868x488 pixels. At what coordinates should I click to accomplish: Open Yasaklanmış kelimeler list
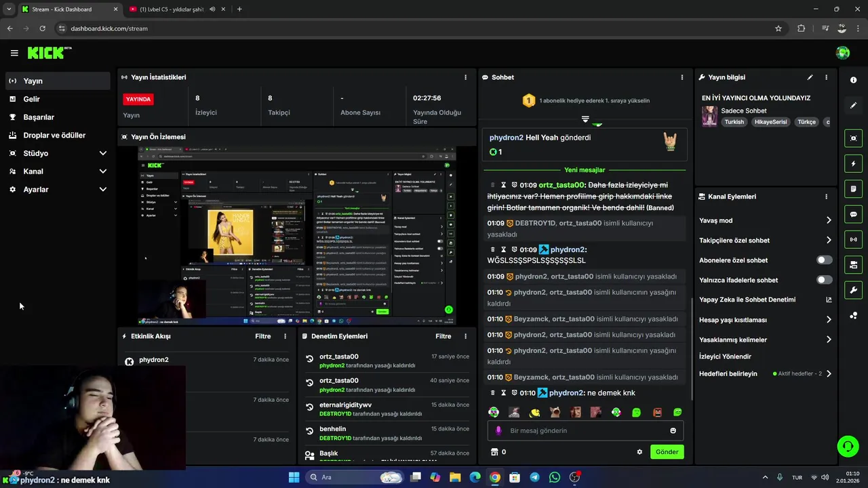766,340
